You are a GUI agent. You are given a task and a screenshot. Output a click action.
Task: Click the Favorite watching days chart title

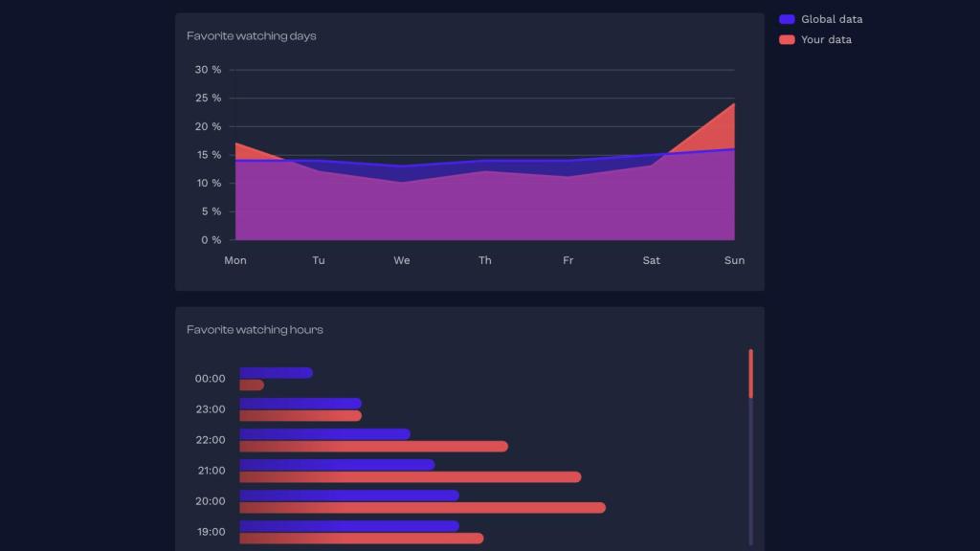(x=251, y=36)
